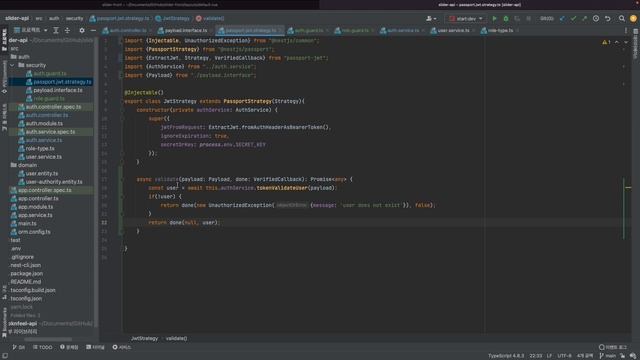Open the TODO tool window button
The height and width of the screenshot is (360, 640).
tap(42, 347)
